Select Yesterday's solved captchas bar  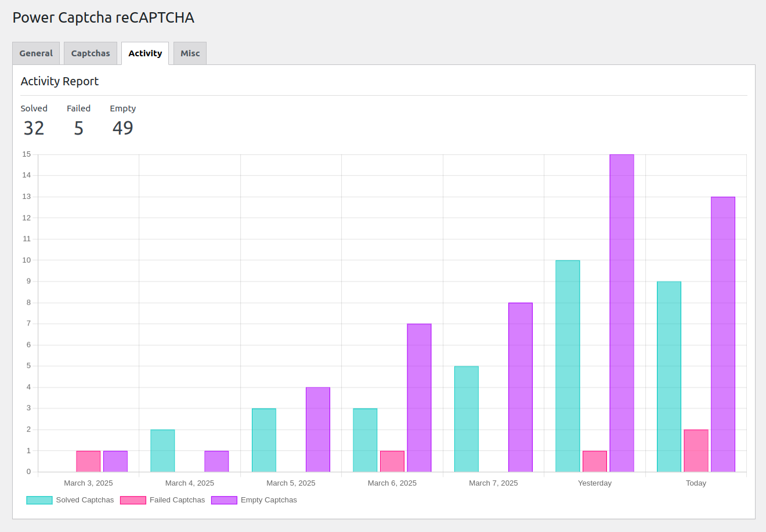click(568, 366)
